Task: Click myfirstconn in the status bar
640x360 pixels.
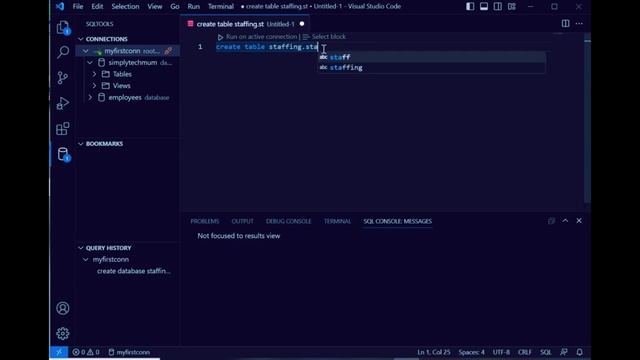Action: (129, 352)
